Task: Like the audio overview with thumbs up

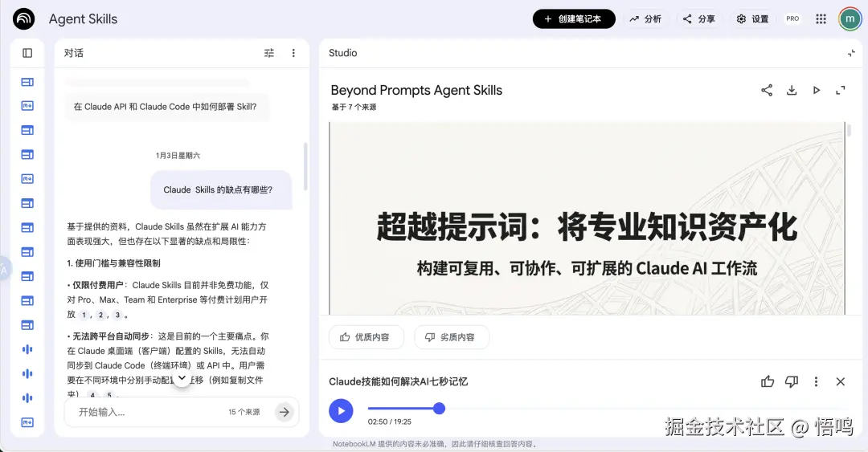Action: pyautogui.click(x=768, y=381)
